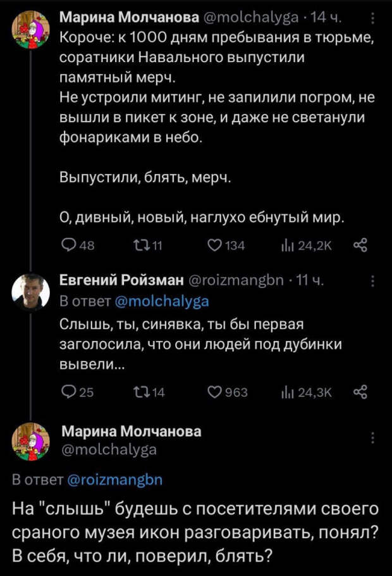Click Molchanova's avatar on the bottom tweet

pyautogui.click(x=31, y=441)
